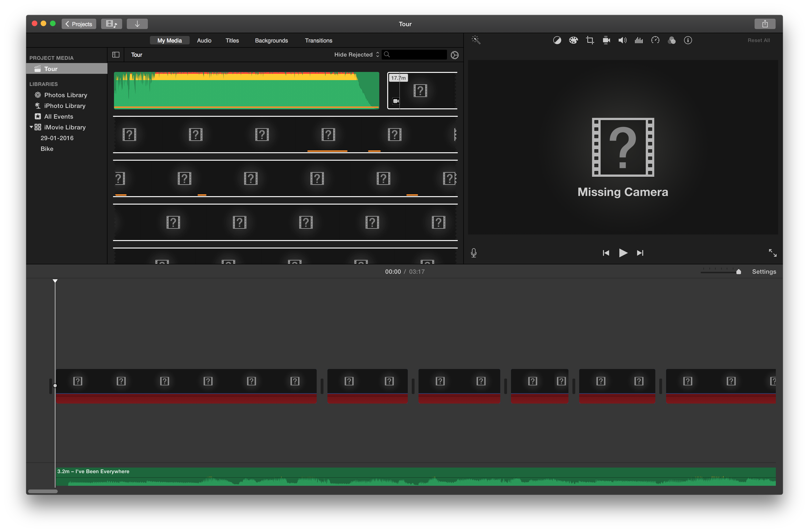Enter fullscreen playback with expand arrows
This screenshot has height=532, width=809.
(772, 253)
